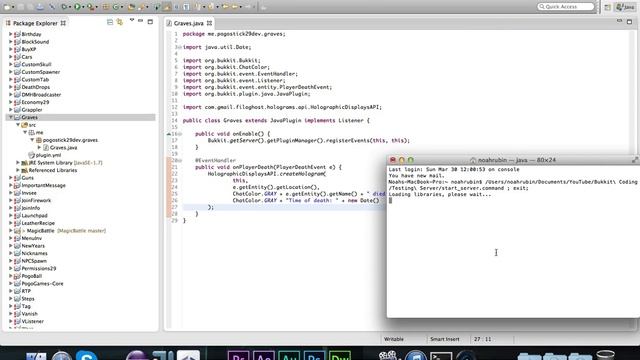The image size is (640, 360).
Task: Click the Smart Insert status bar entry
Action: [444, 339]
